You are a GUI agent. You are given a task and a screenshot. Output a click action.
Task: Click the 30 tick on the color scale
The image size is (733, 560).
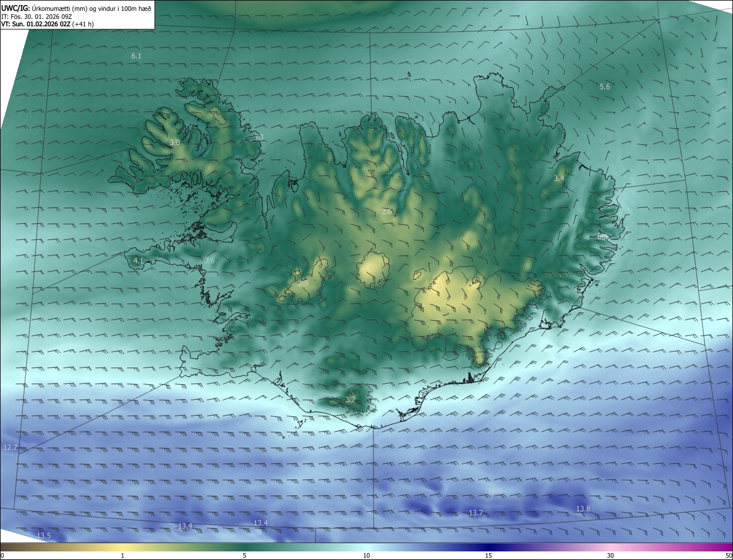click(x=610, y=555)
